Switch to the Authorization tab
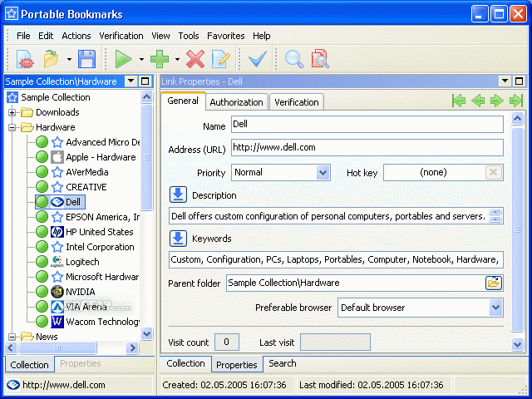The width and height of the screenshot is (532, 399). (236, 102)
